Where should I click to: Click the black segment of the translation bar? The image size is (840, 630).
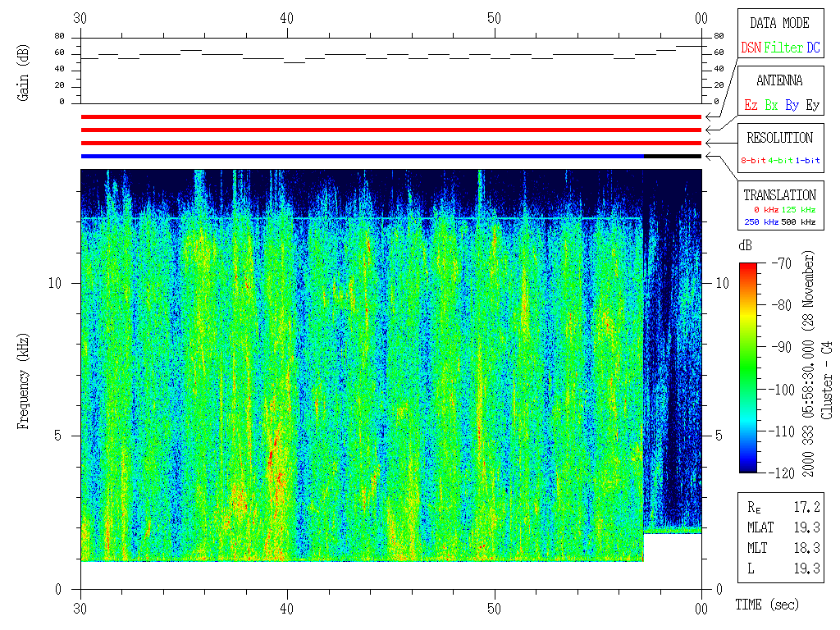[673, 156]
